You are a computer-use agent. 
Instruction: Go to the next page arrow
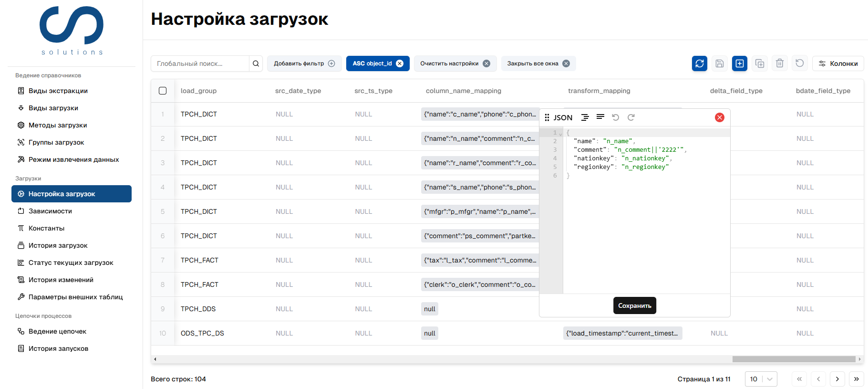pos(837,379)
